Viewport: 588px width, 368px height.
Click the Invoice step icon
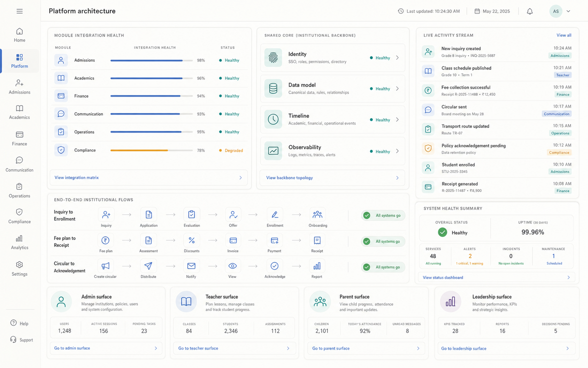point(233,241)
